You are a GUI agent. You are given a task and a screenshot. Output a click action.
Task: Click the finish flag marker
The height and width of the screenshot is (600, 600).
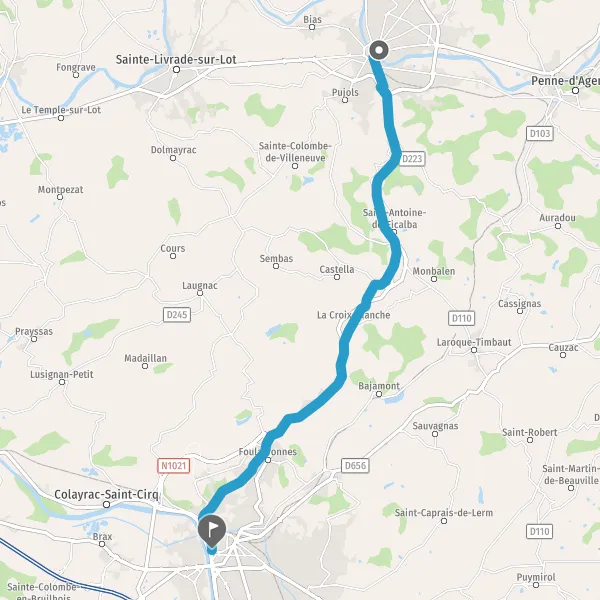pyautogui.click(x=212, y=531)
